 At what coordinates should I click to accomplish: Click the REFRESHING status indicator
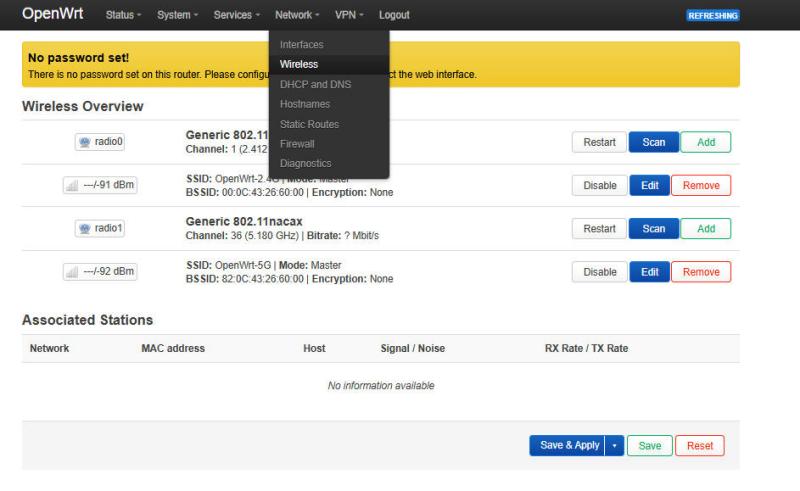[713, 15]
